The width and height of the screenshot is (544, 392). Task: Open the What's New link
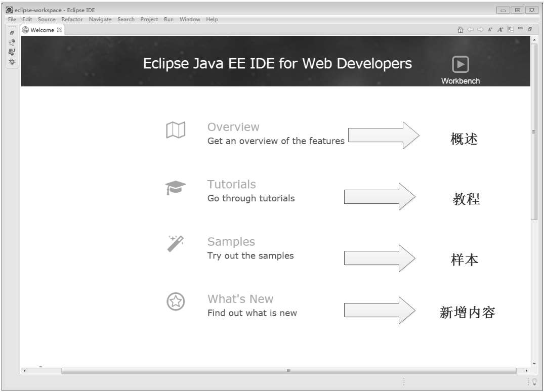pos(240,299)
